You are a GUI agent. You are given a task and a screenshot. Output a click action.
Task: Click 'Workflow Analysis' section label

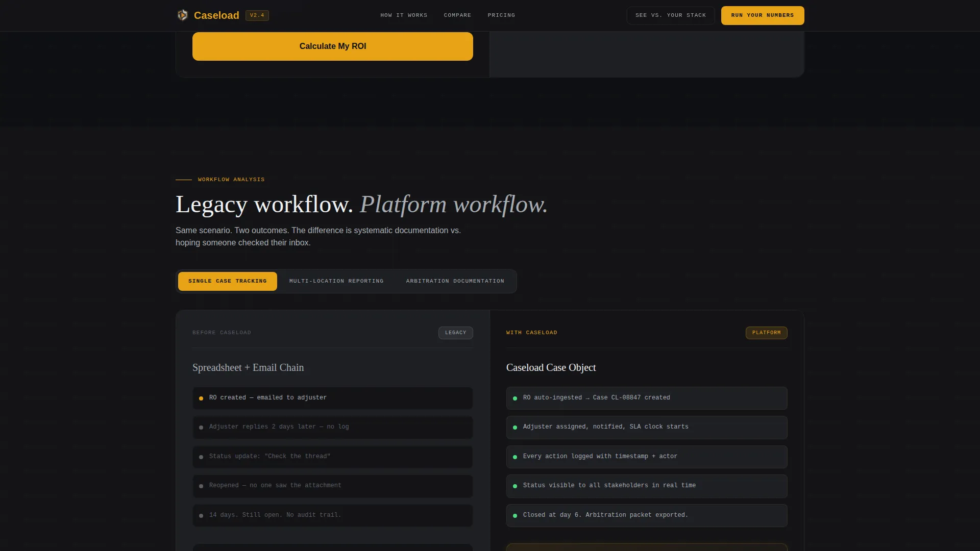231,180
